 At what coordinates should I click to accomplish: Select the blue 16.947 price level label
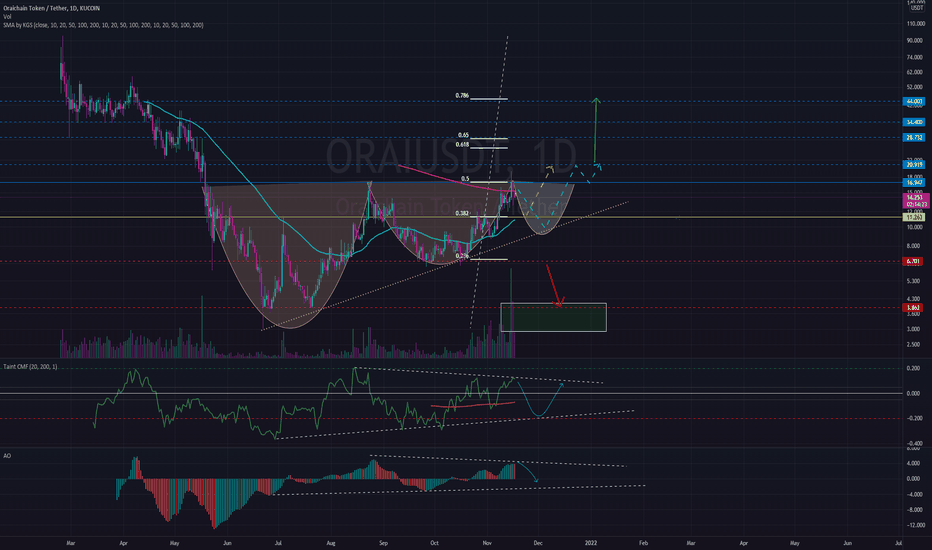point(914,183)
